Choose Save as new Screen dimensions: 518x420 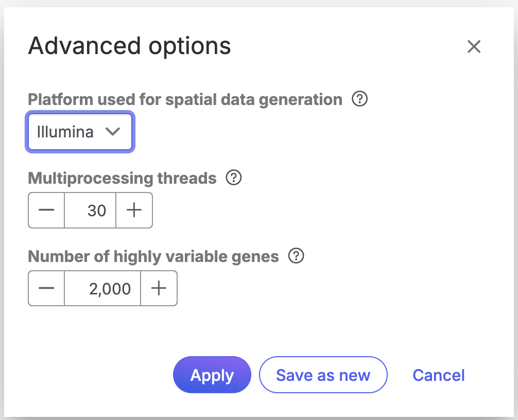click(323, 375)
